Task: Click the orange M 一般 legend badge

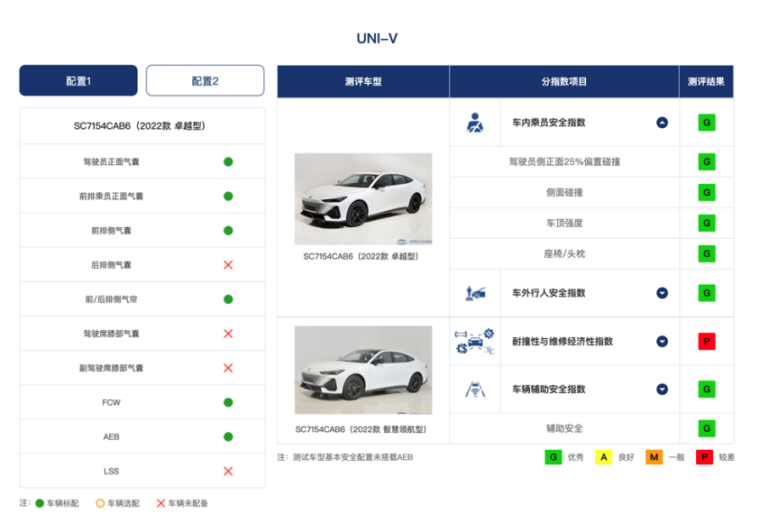Action: [x=654, y=457]
